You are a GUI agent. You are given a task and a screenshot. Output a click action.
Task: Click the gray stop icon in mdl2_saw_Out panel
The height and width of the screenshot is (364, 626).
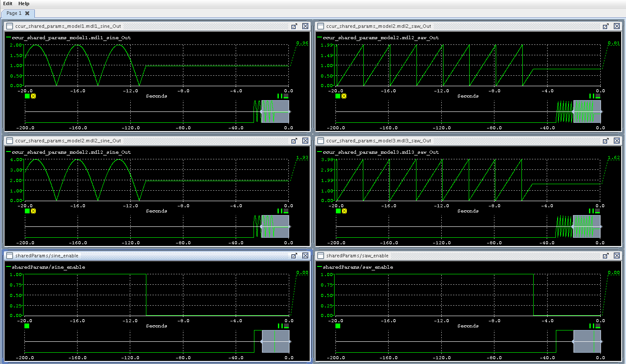(598, 96)
